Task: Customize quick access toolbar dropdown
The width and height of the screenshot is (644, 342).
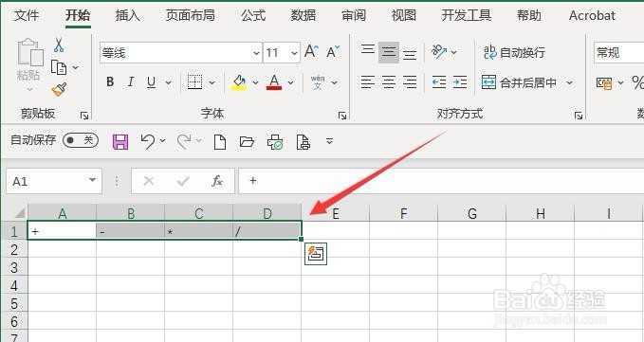Action: click(329, 141)
